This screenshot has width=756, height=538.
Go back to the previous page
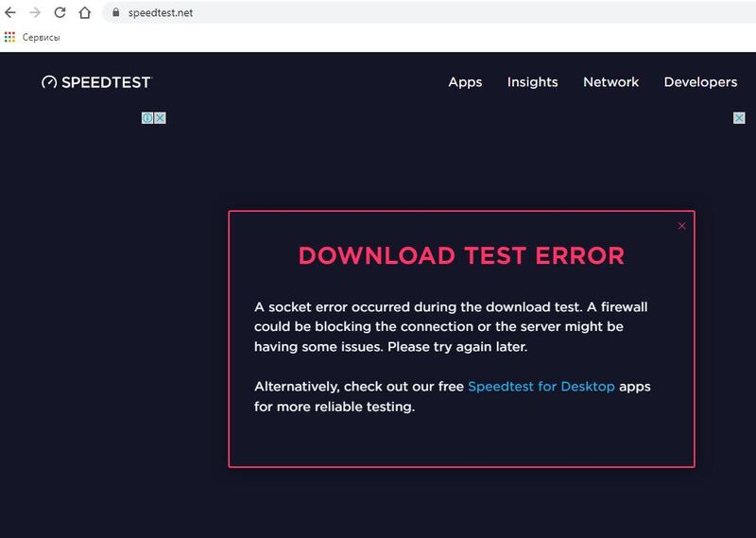(10, 13)
